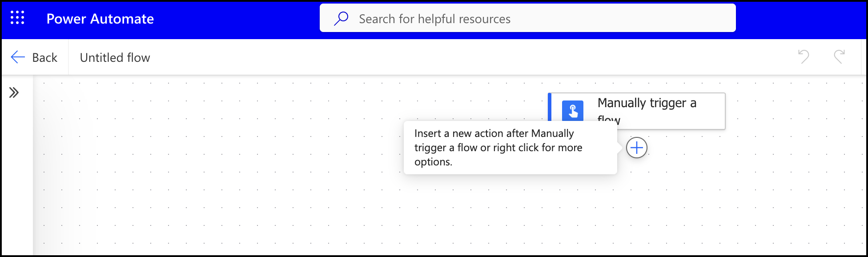Expand the collapsed left sidebar chevron
This screenshot has height=257, width=868.
coord(15,92)
